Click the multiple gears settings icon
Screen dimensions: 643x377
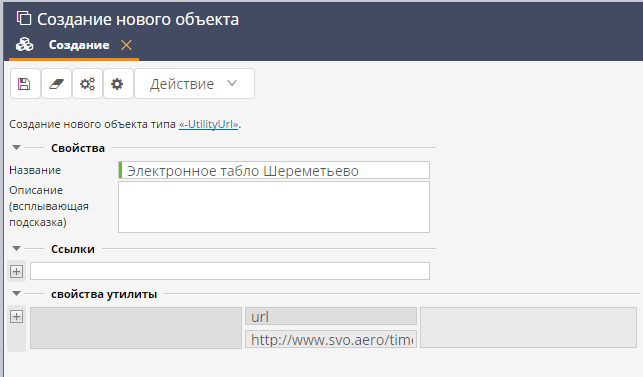click(87, 84)
